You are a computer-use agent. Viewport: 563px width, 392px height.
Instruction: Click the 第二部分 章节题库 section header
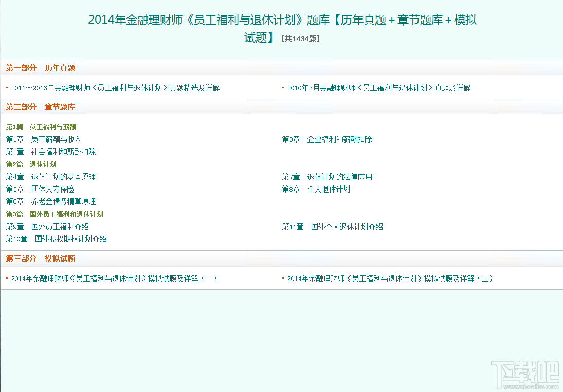coord(40,107)
